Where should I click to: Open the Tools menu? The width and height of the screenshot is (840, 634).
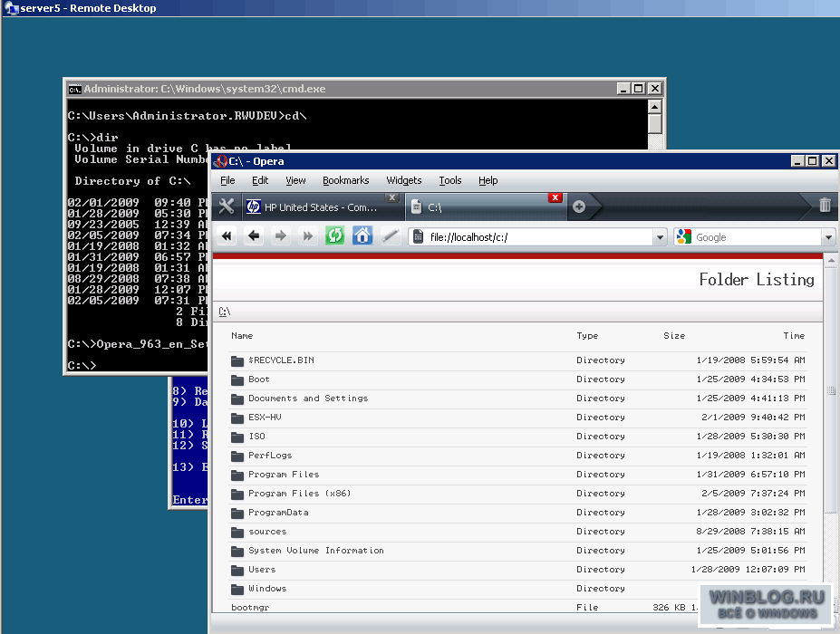(450, 180)
